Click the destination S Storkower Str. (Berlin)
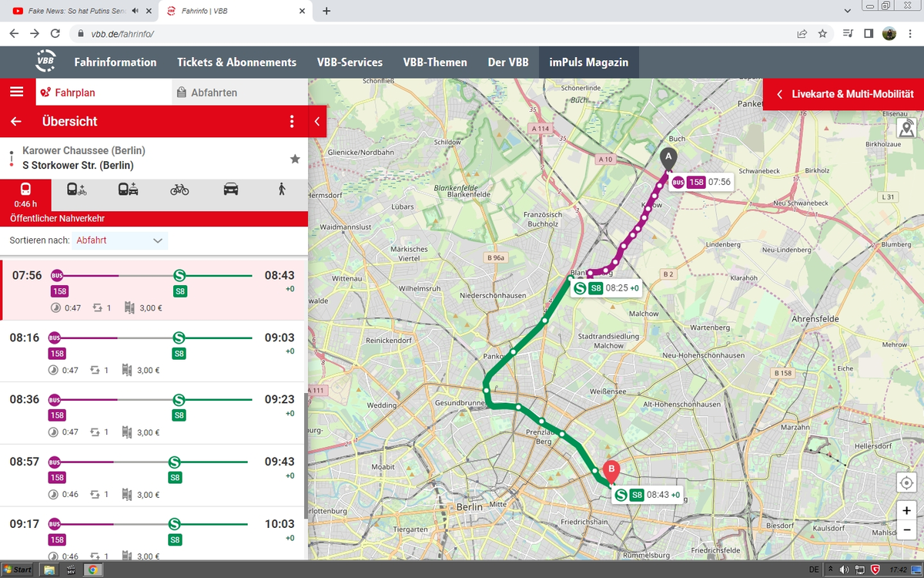 pyautogui.click(x=78, y=166)
